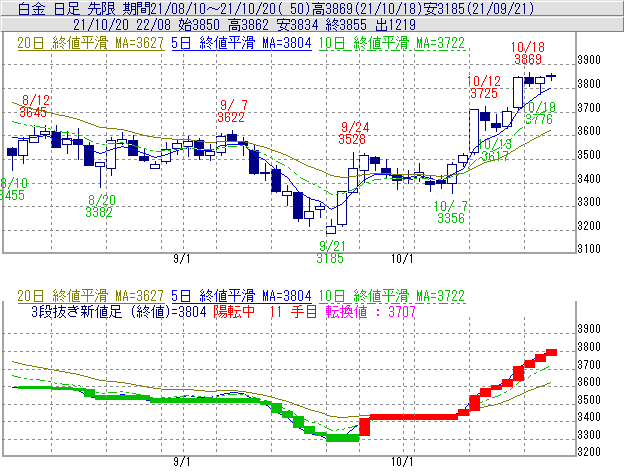Click the tall white 10/12 candlestick
Image resolution: width=624 pixels, height=475 pixels.
(474, 131)
